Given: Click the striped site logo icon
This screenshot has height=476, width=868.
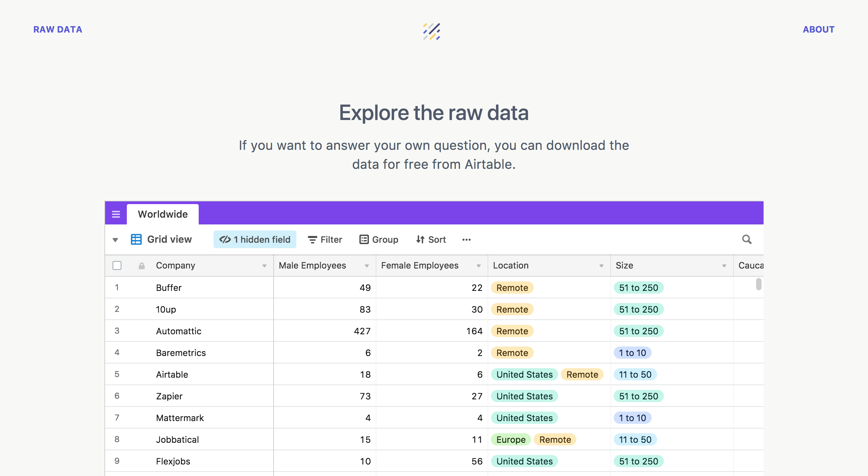Looking at the screenshot, I should click(x=432, y=31).
